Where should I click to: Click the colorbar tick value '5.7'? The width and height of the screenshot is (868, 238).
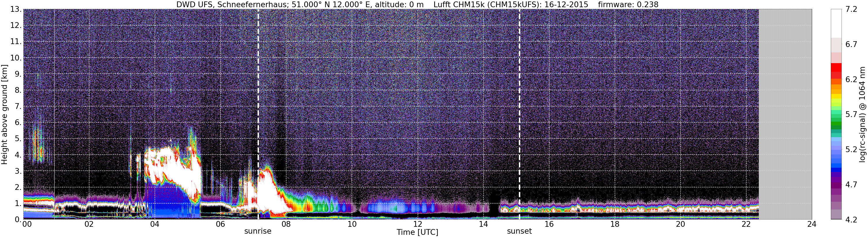click(851, 115)
